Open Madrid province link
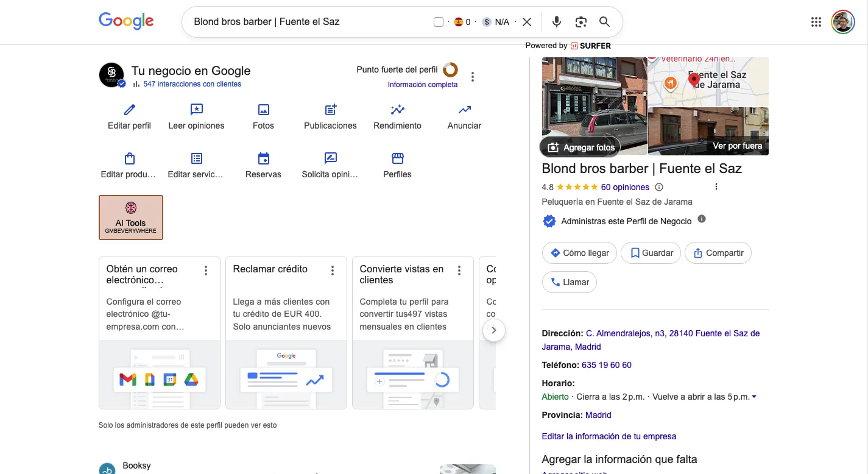 coord(598,415)
